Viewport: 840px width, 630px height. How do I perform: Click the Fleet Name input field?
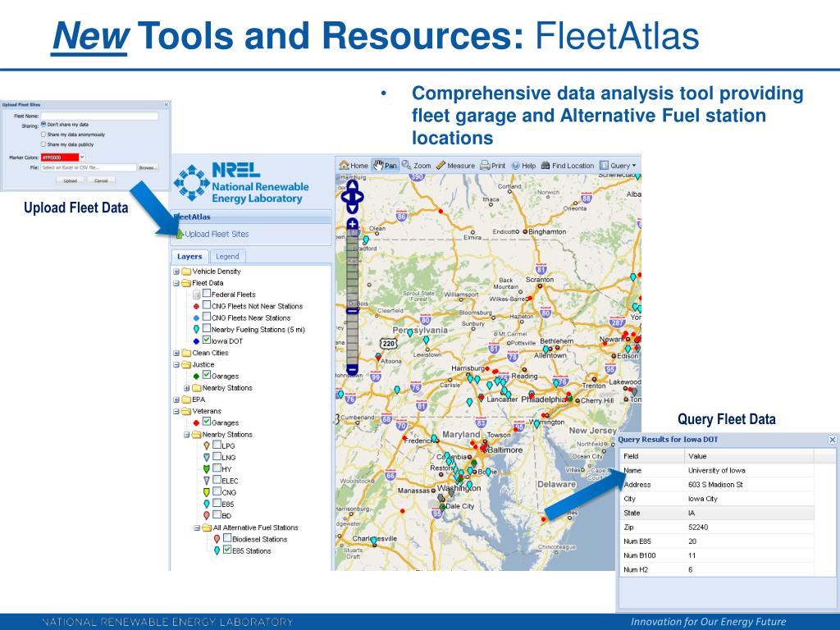[99, 116]
